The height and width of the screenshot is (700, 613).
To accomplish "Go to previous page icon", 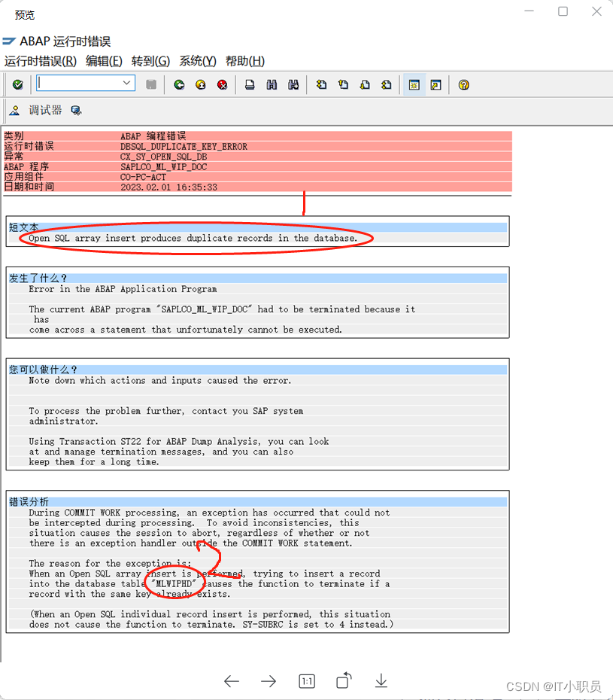I will (343, 84).
